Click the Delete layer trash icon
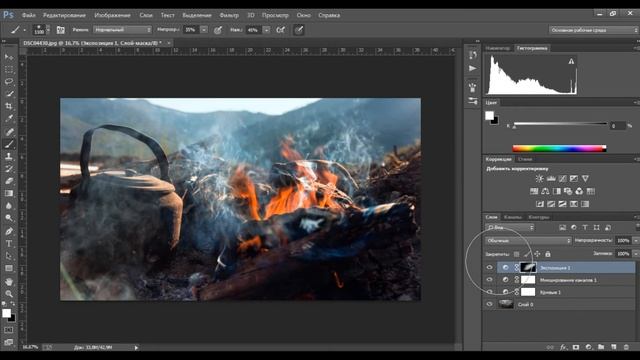The height and width of the screenshot is (360, 640). pos(627,347)
